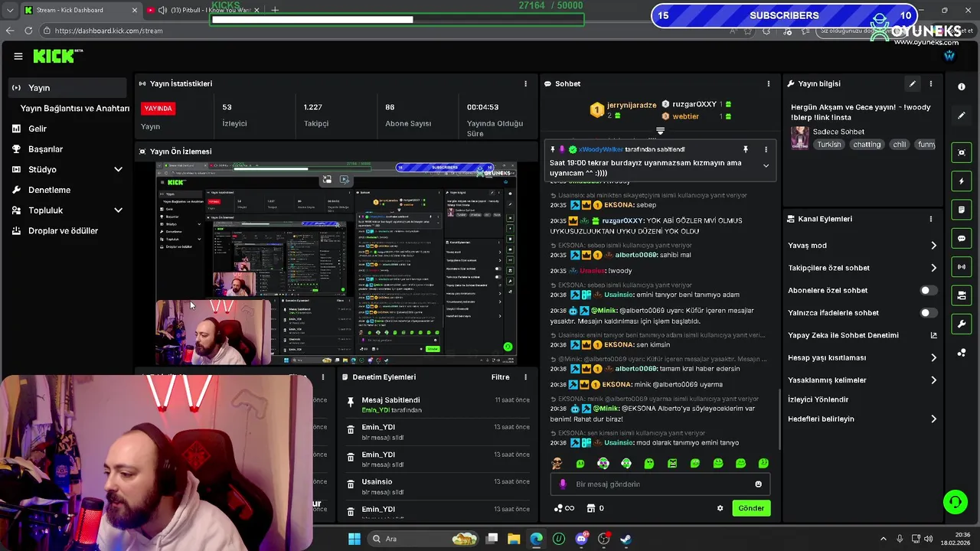Open Yayın İstatistikleri panel options menu
This screenshot has width=980, height=551.
click(525, 83)
